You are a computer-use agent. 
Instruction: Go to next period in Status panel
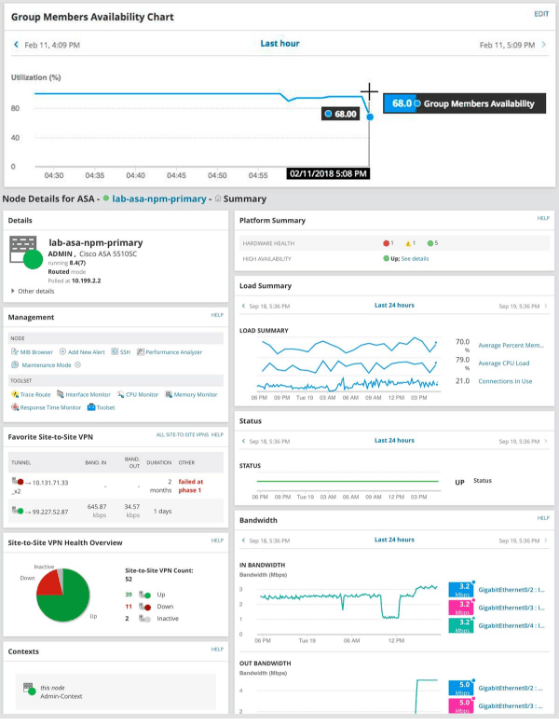tap(546, 441)
